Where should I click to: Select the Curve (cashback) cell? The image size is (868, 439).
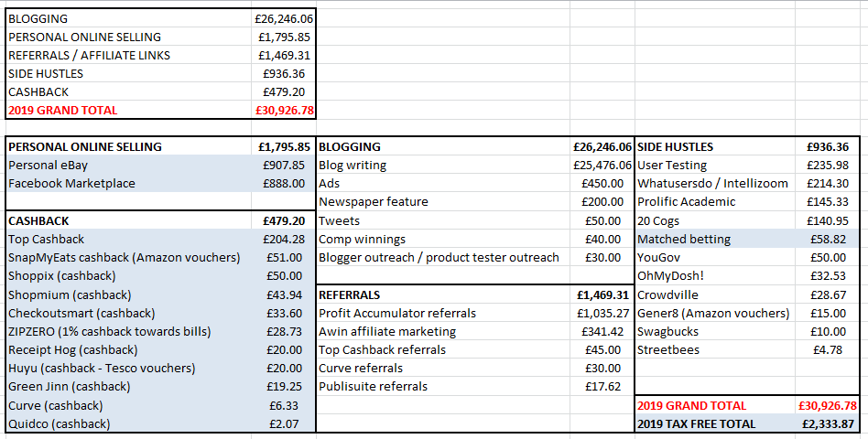(128, 405)
